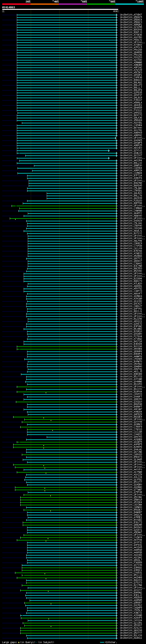Click the 404 end position label
Image resolution: width=146 pixels, height=644 pixels.
tap(115, 11)
